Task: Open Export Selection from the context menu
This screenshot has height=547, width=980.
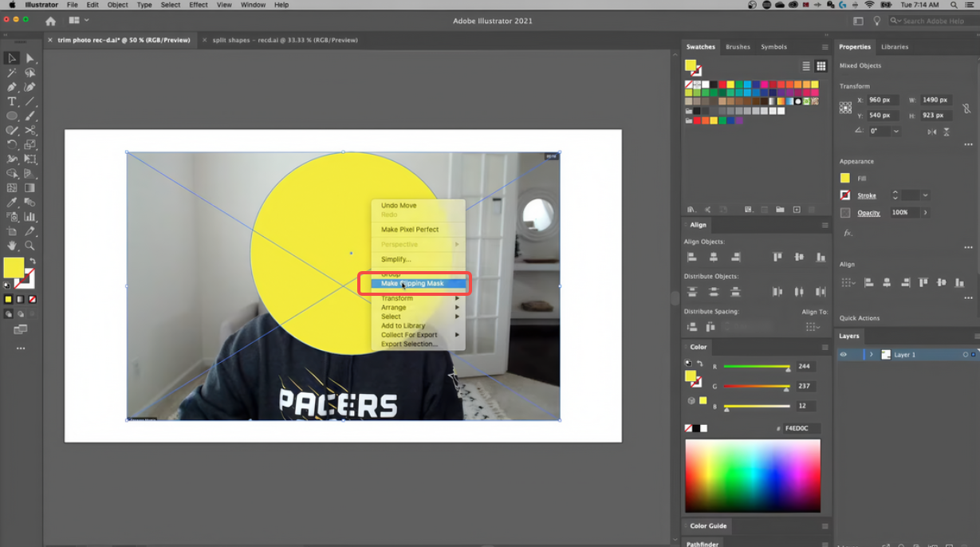Action: [407, 344]
